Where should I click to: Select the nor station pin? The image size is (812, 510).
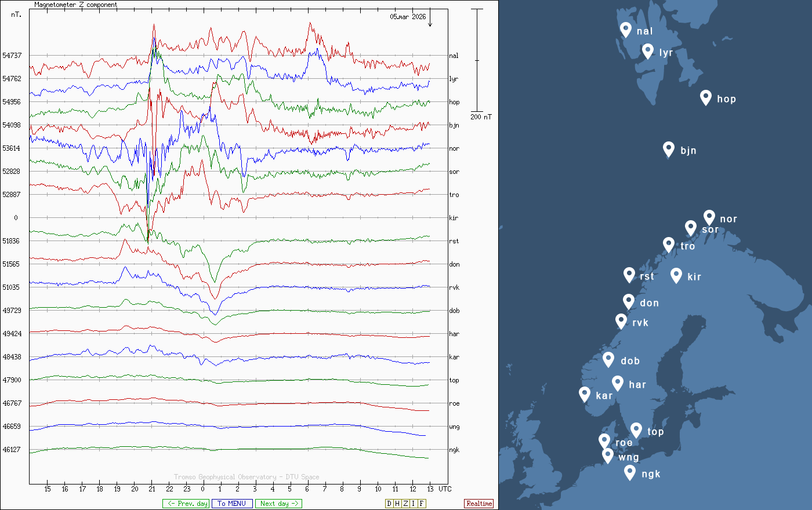[x=709, y=217]
